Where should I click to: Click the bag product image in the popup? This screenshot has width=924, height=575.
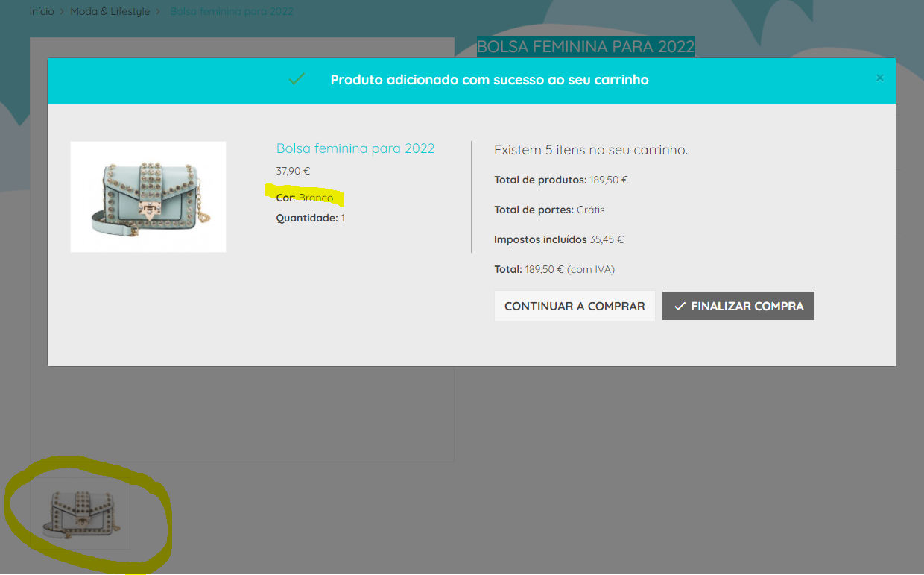[x=148, y=197]
